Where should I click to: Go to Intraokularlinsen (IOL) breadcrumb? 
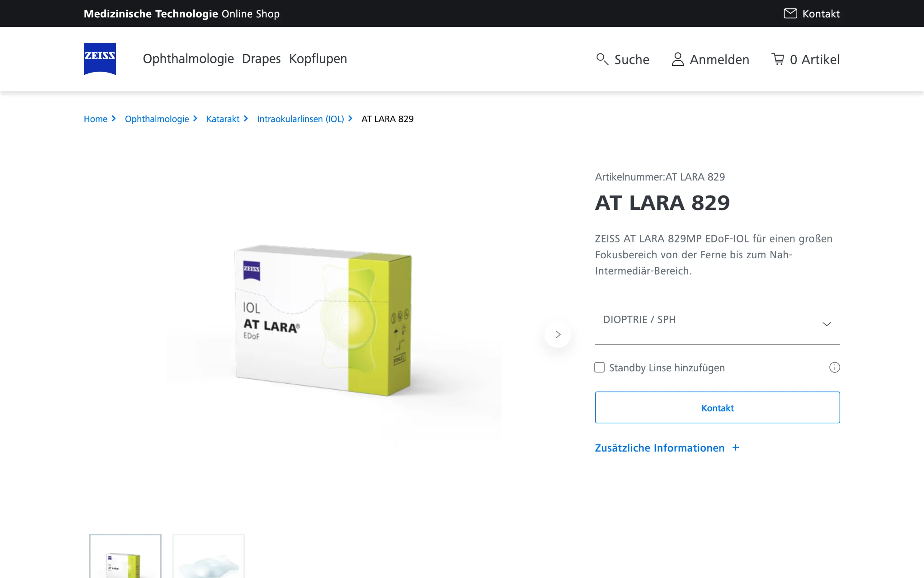click(x=301, y=119)
